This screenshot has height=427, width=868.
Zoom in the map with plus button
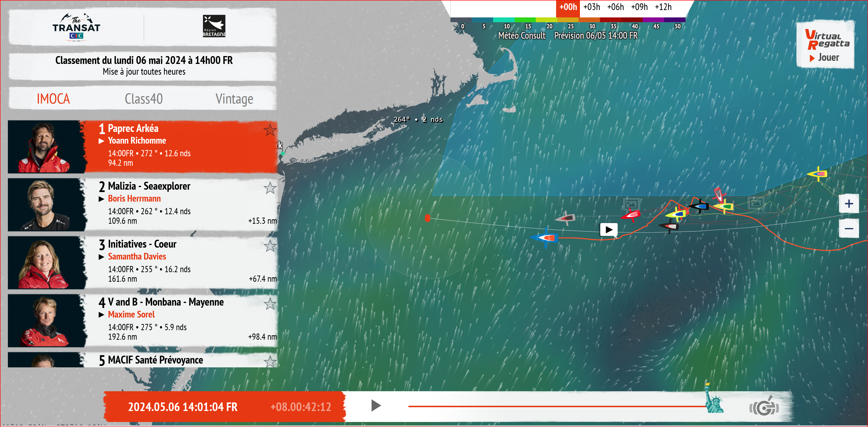[849, 203]
